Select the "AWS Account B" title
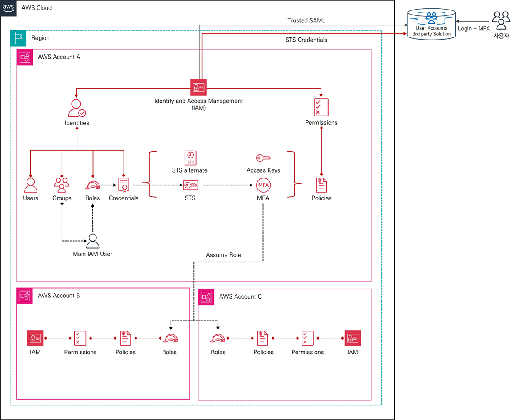The width and height of the screenshot is (524, 420). click(59, 295)
